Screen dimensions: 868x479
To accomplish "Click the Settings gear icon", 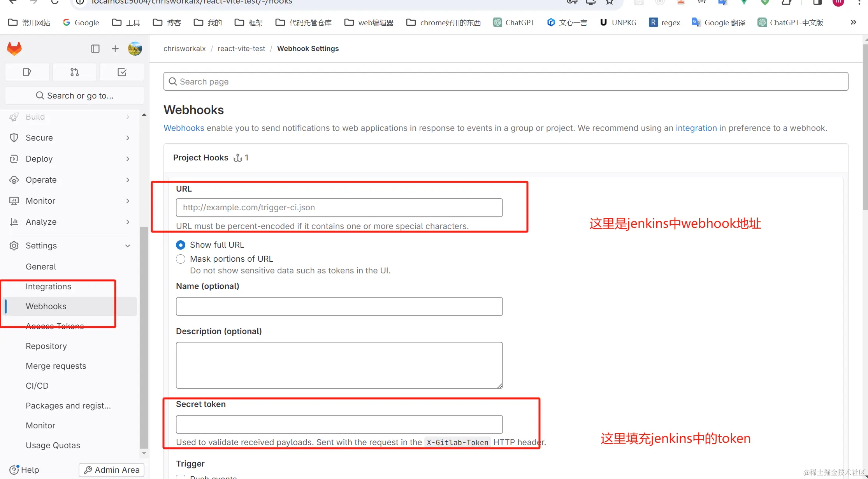I will (x=14, y=246).
